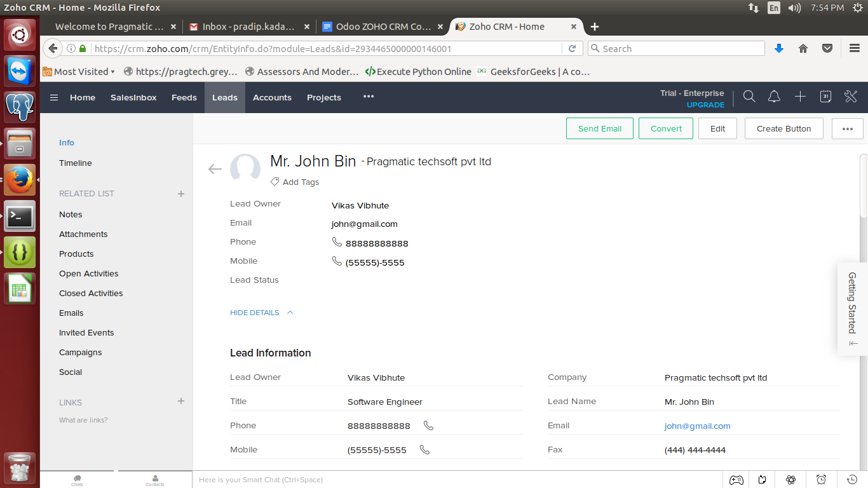Open the more actions ellipsis button
Viewport: 868px width, 488px height.
847,128
